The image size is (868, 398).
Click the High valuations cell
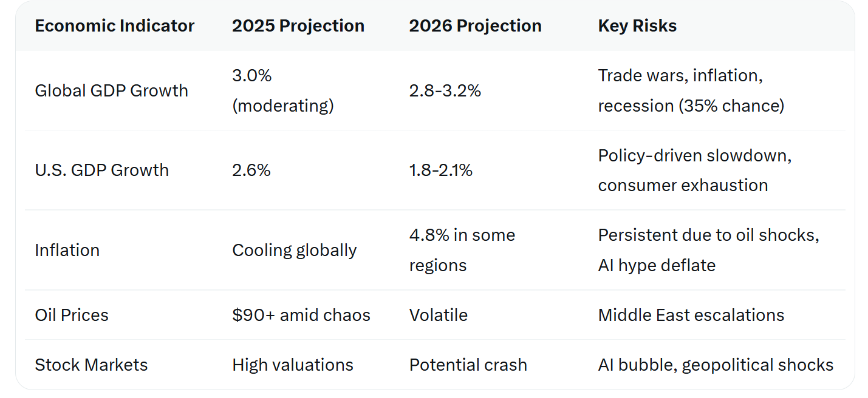click(x=292, y=365)
